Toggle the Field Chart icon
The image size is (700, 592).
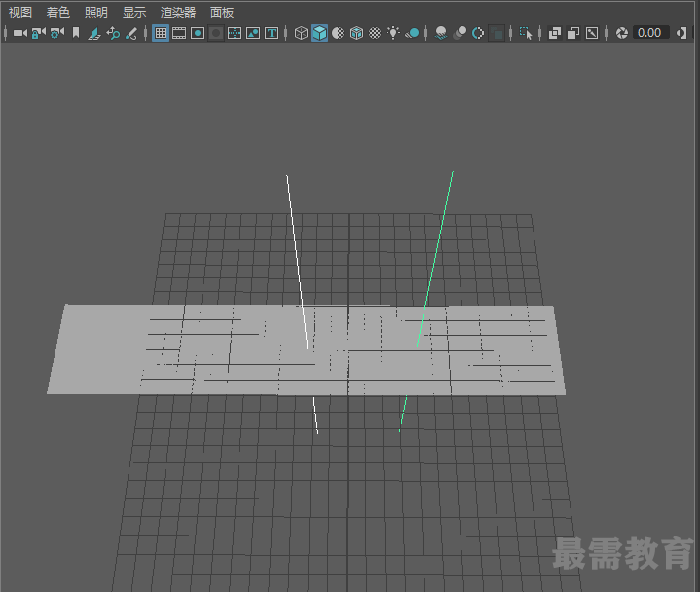235,33
